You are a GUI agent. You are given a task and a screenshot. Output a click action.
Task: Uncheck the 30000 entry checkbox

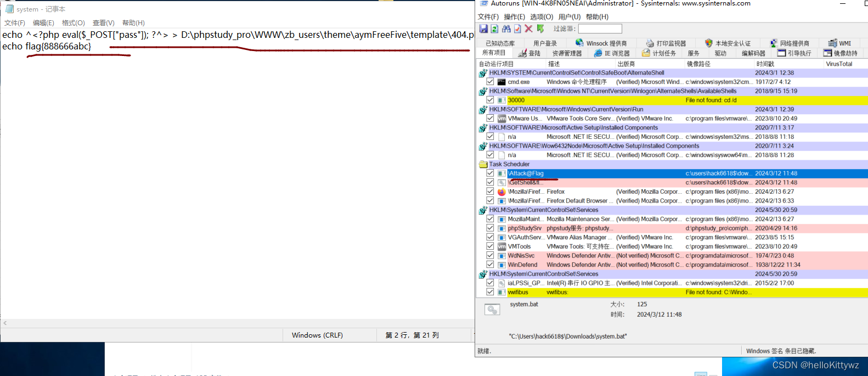pyautogui.click(x=490, y=100)
